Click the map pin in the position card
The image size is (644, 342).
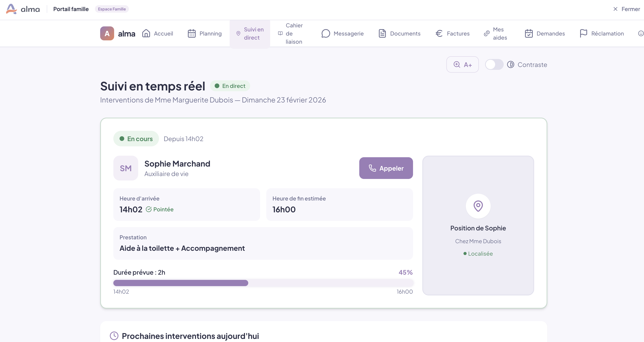tap(478, 206)
